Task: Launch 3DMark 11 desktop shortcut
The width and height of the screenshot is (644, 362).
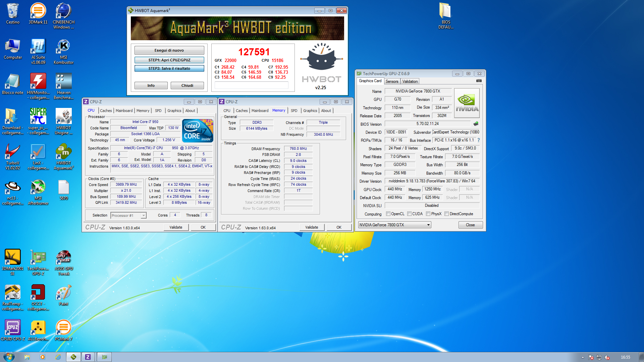Action: click(x=38, y=13)
